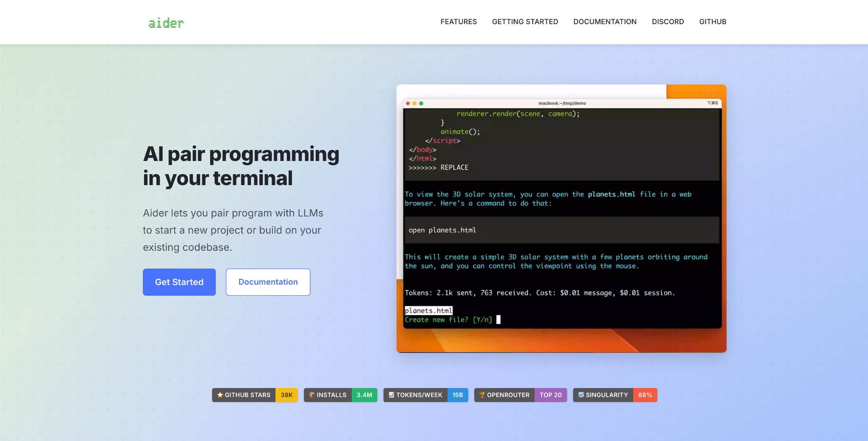Click the highlighted 'planets.html' filename in terminal
This screenshot has width=868, height=441.
[x=429, y=311]
